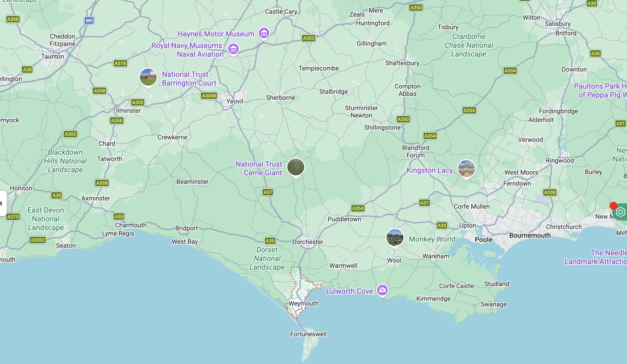Collapse the side panel arrow

tap(2, 203)
